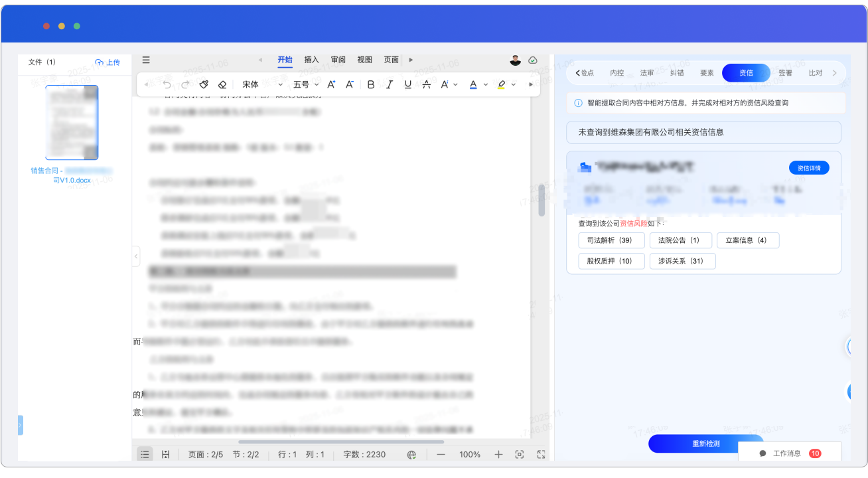Switch to the 插入 ribbon tab
Screen dimensions: 868x478
pyautogui.click(x=311, y=60)
